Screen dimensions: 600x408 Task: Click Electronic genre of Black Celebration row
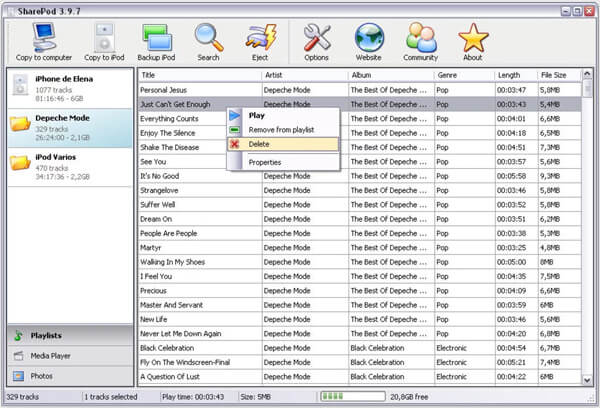(452, 348)
